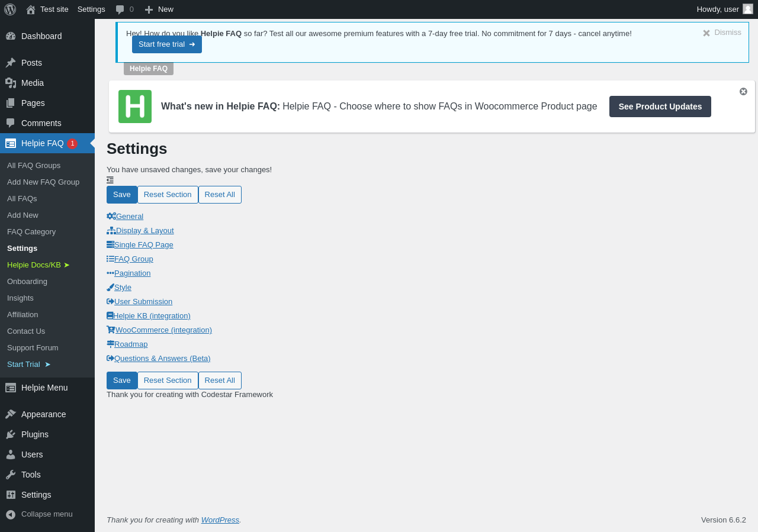Click the Users person icon
This screenshot has height=532, width=758.
[x=11, y=454]
